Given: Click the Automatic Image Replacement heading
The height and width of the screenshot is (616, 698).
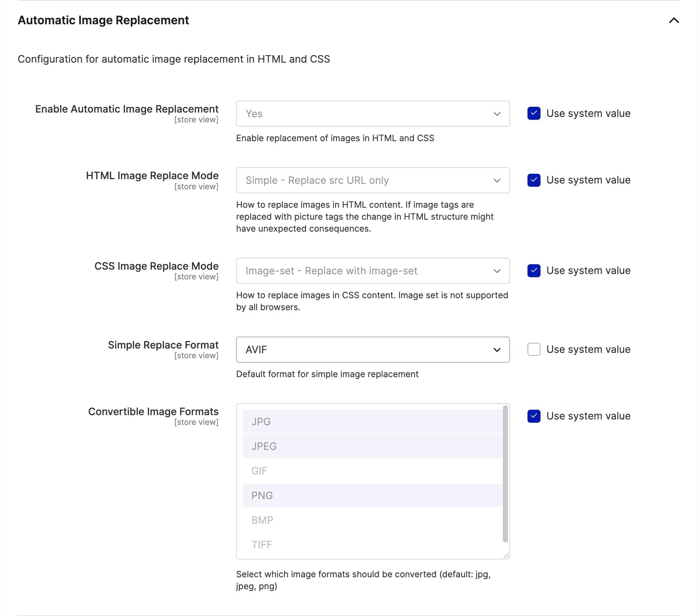Looking at the screenshot, I should (103, 20).
